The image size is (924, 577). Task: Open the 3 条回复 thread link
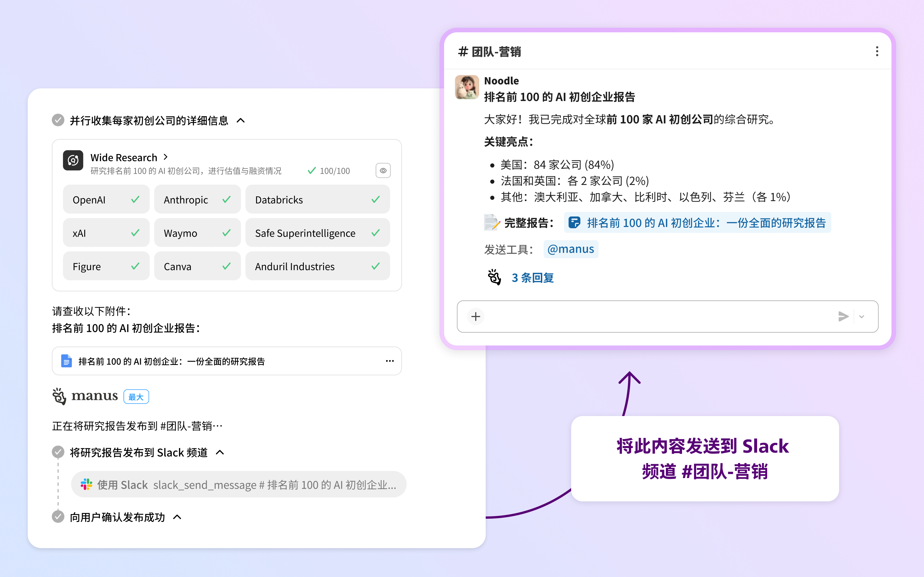pyautogui.click(x=533, y=278)
